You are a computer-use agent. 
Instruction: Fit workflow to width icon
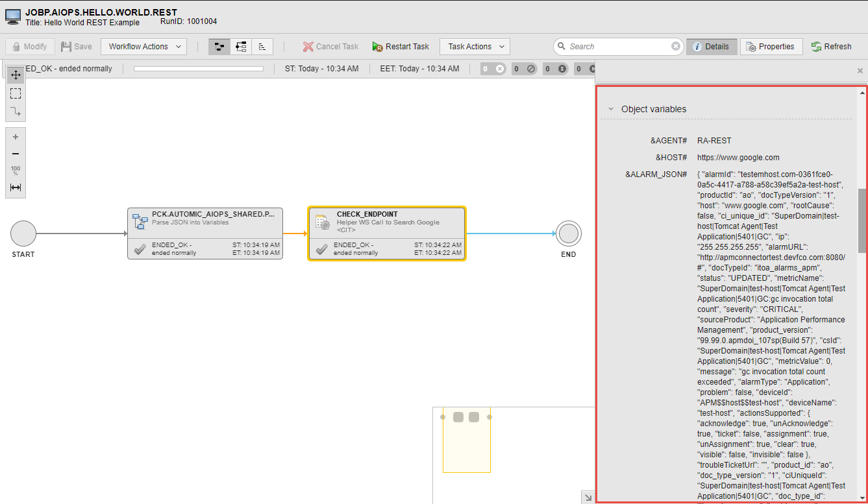click(x=16, y=187)
